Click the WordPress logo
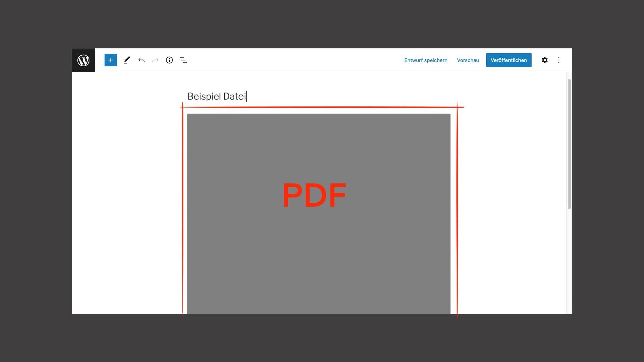644x362 pixels. click(x=83, y=60)
